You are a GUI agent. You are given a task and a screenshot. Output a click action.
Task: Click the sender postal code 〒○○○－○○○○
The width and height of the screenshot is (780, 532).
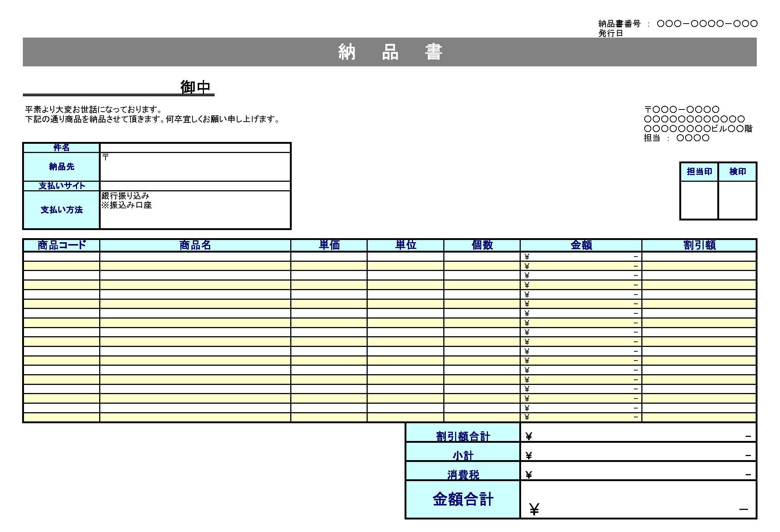coord(682,109)
